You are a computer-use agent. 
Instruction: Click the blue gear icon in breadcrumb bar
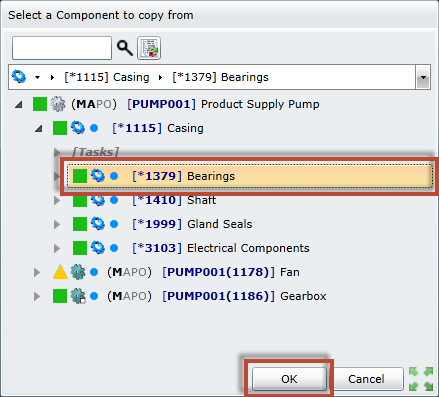(19, 77)
